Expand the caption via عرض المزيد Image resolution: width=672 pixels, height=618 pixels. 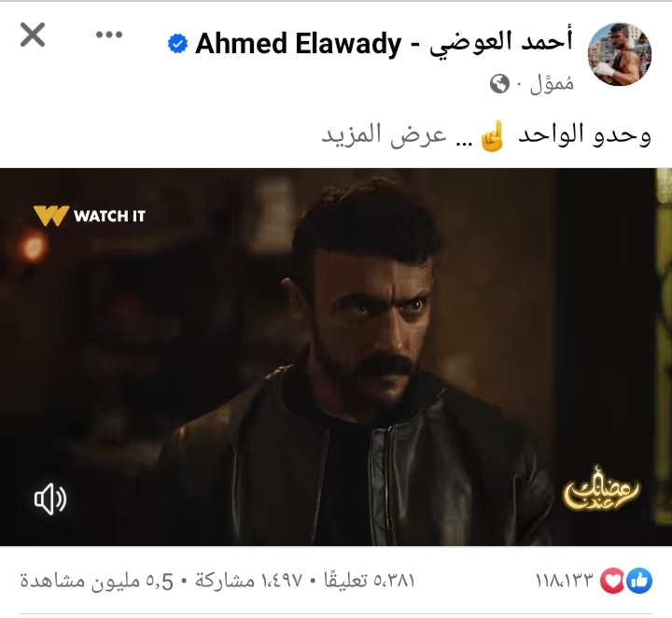(384, 134)
